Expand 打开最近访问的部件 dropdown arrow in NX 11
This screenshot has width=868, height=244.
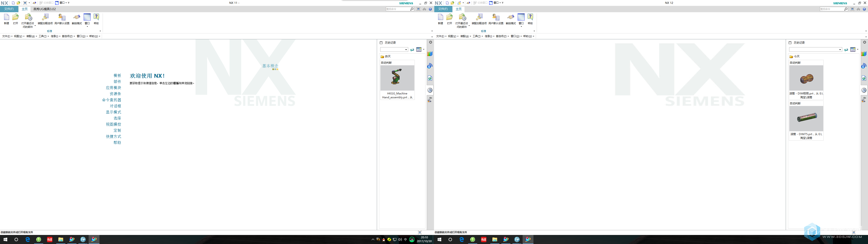35,26
